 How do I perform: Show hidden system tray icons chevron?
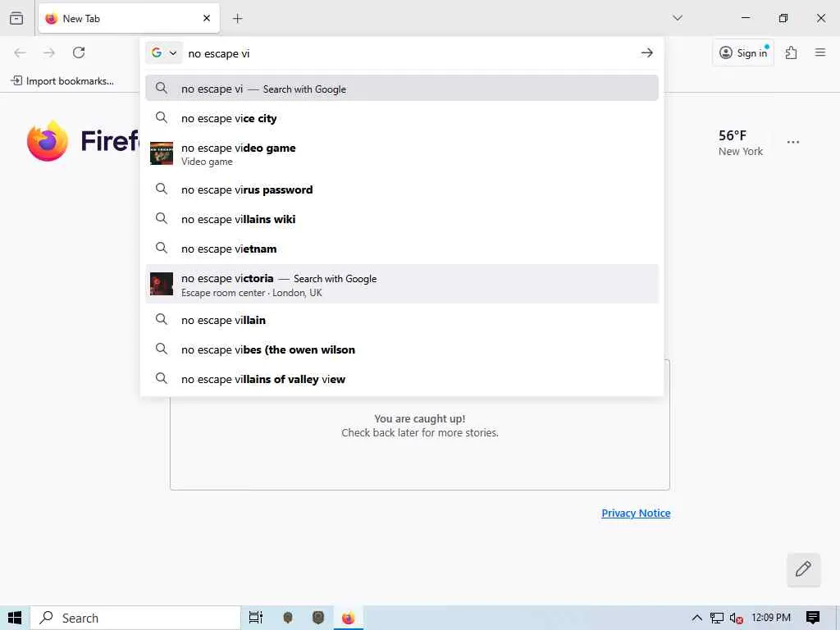696,618
